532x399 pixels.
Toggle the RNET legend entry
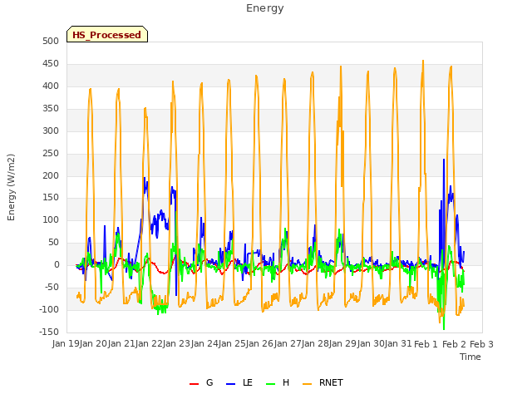(323, 382)
